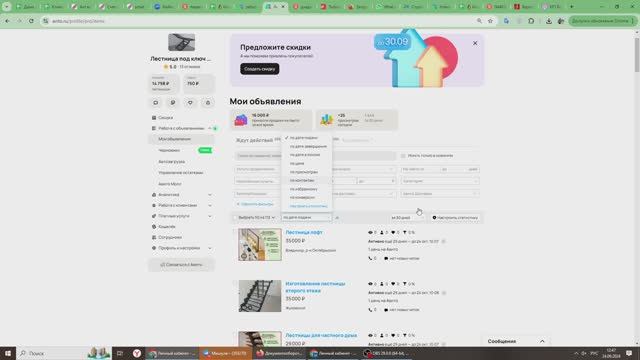Open the Windows Start menu
The image size is (640, 360).
[x=8, y=353]
